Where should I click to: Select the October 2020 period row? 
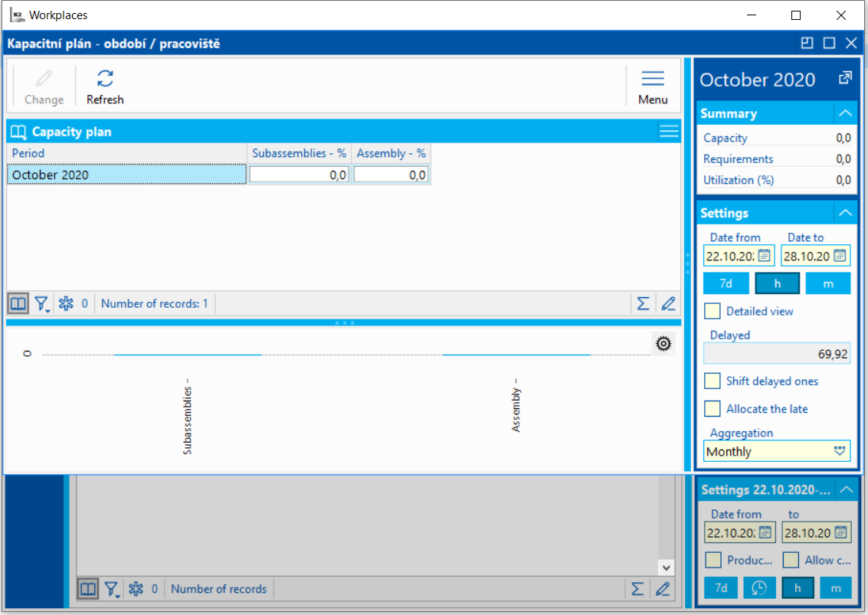126,175
